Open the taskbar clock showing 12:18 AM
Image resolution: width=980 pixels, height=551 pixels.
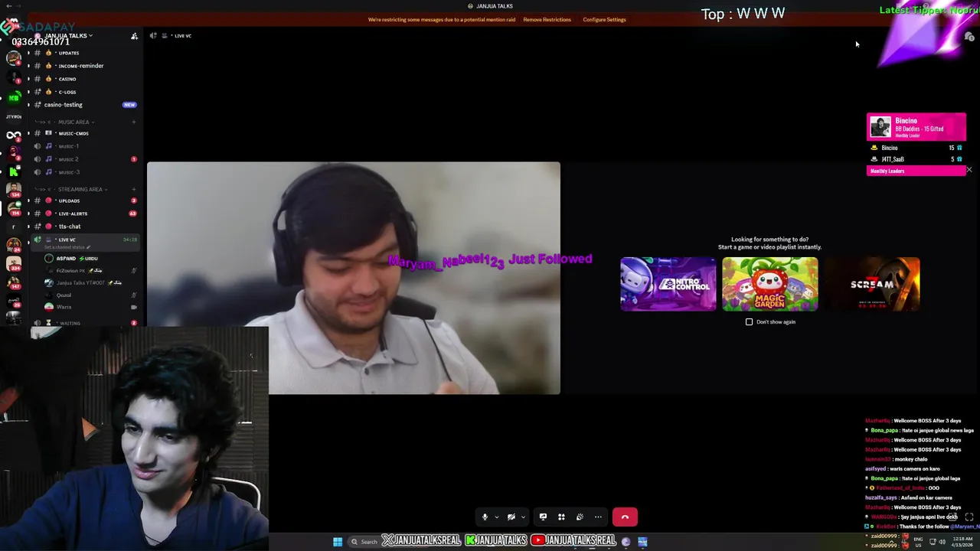tap(962, 542)
